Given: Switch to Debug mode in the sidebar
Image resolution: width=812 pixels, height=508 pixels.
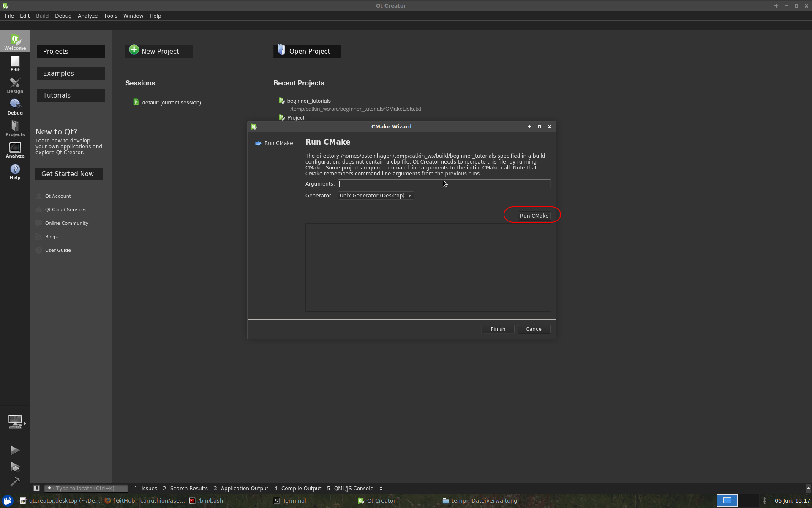Looking at the screenshot, I should tap(15, 107).
